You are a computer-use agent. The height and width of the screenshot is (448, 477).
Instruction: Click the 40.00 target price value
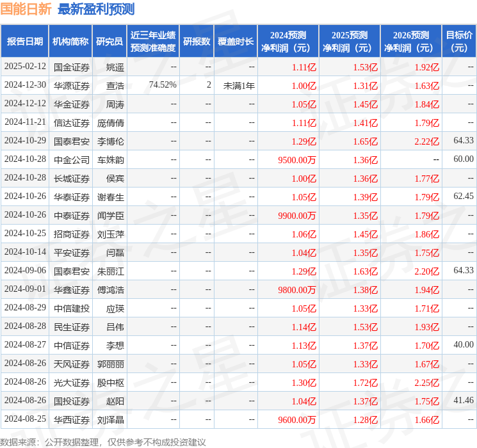(464, 345)
